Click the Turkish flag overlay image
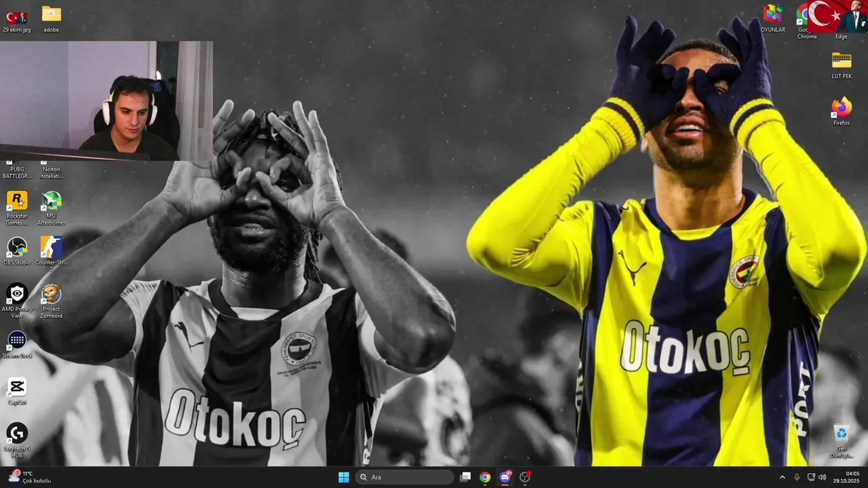Viewport: 868px width, 488px height. [x=837, y=16]
